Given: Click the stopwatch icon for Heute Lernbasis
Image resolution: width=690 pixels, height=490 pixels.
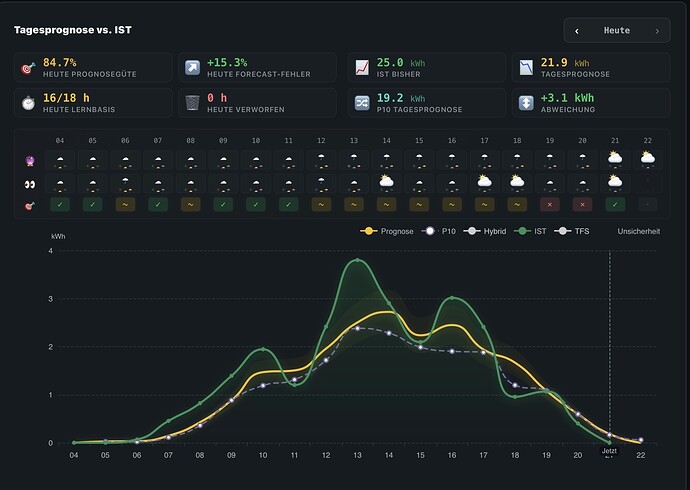Looking at the screenshot, I should tap(28, 103).
